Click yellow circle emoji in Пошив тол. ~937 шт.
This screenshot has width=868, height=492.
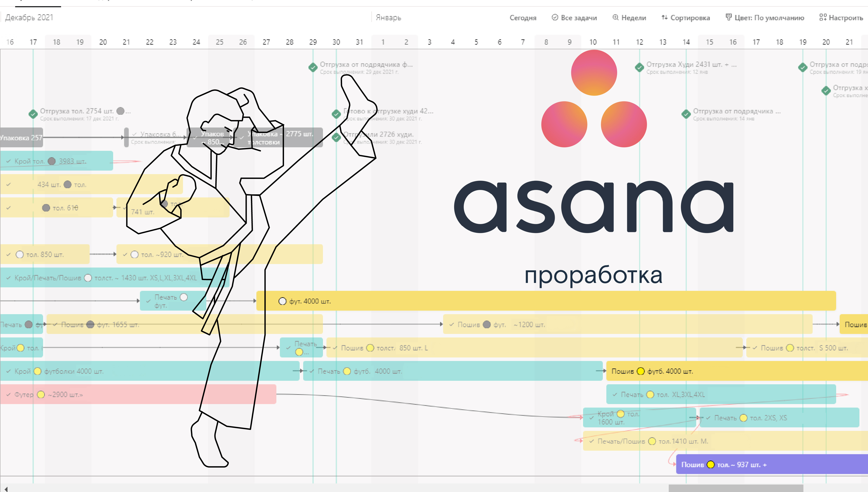click(710, 465)
